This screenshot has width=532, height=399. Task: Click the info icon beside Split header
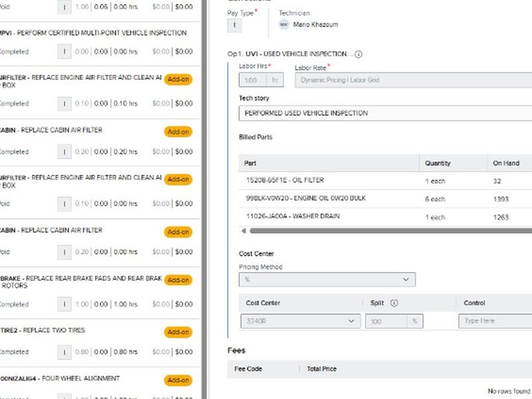394,303
